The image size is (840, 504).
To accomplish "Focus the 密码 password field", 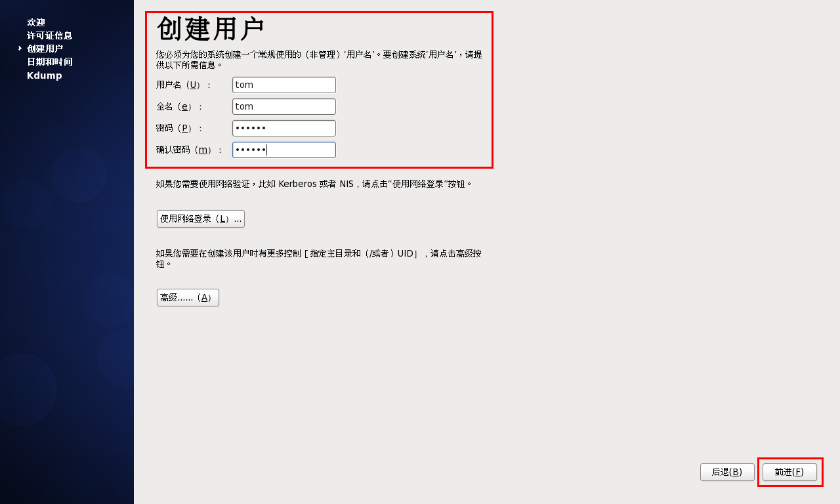I will 284,128.
